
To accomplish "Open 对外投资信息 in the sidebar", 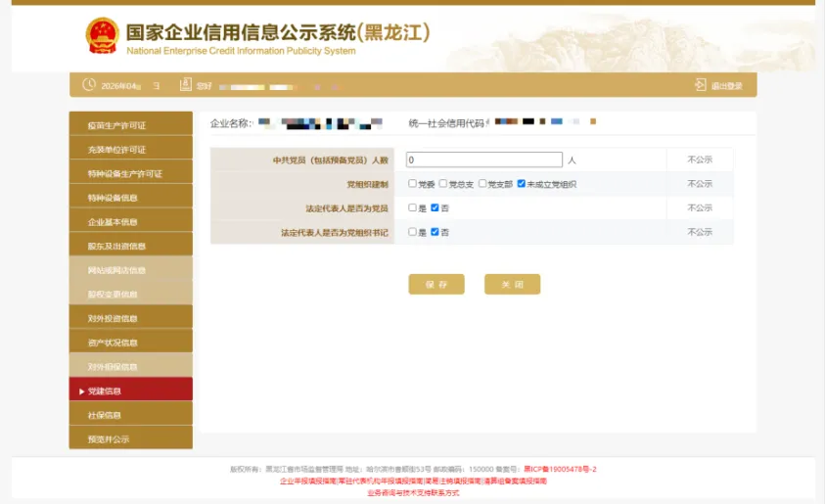I will [x=130, y=318].
